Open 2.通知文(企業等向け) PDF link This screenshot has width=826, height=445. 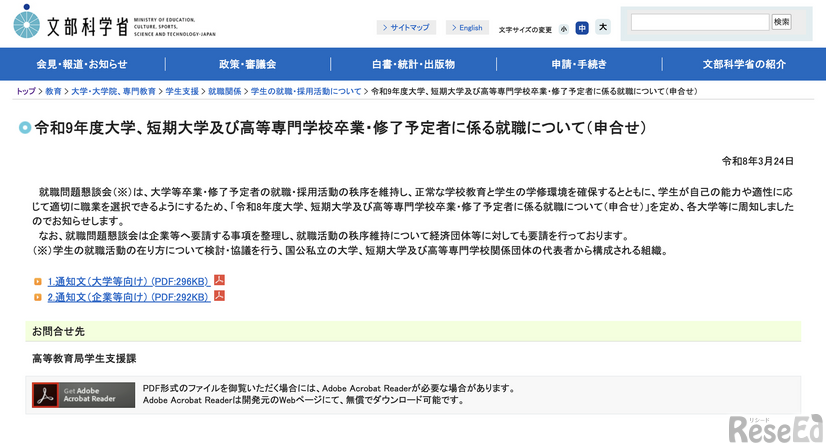pyautogui.click(x=129, y=298)
